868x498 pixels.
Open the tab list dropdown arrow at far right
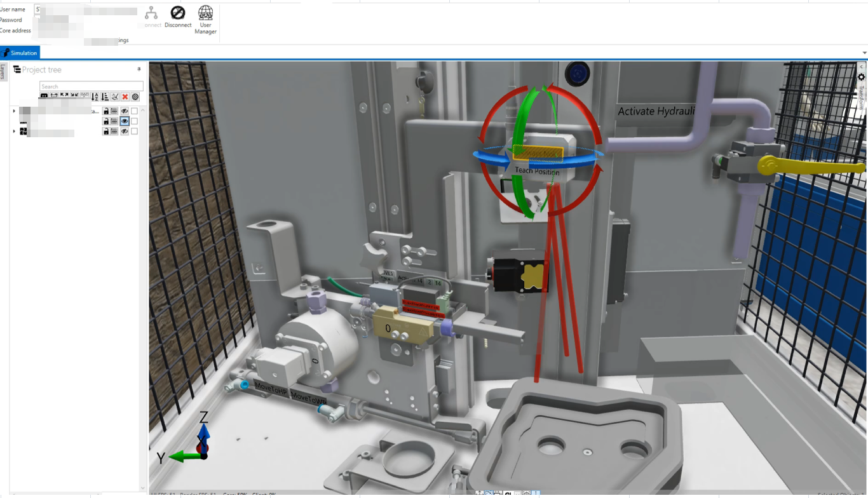pos(864,53)
